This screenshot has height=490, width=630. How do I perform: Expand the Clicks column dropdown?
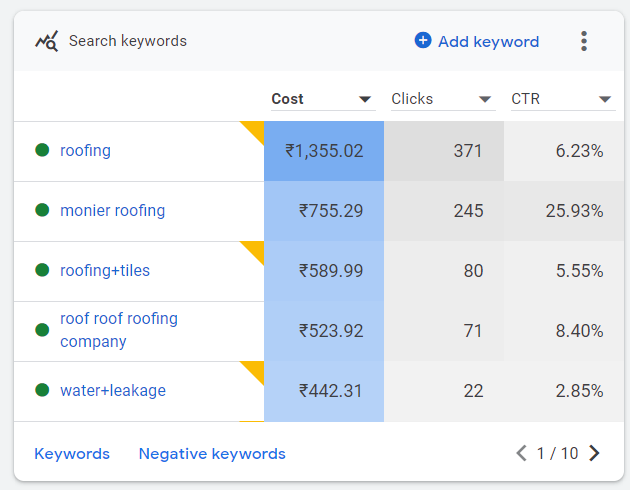coord(485,99)
